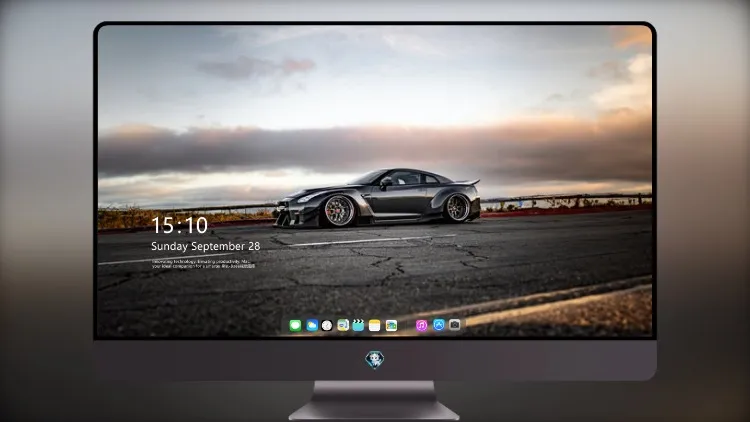Open the green Messages dock icon

(295, 325)
